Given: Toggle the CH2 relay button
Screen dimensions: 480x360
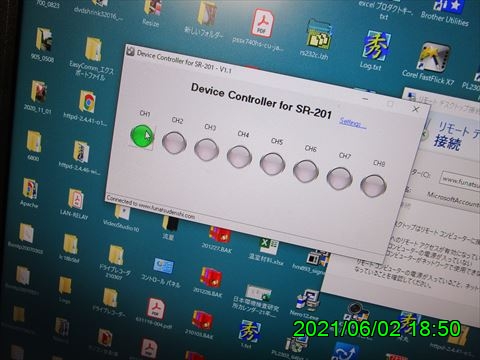Looking at the screenshot, I should tap(174, 143).
